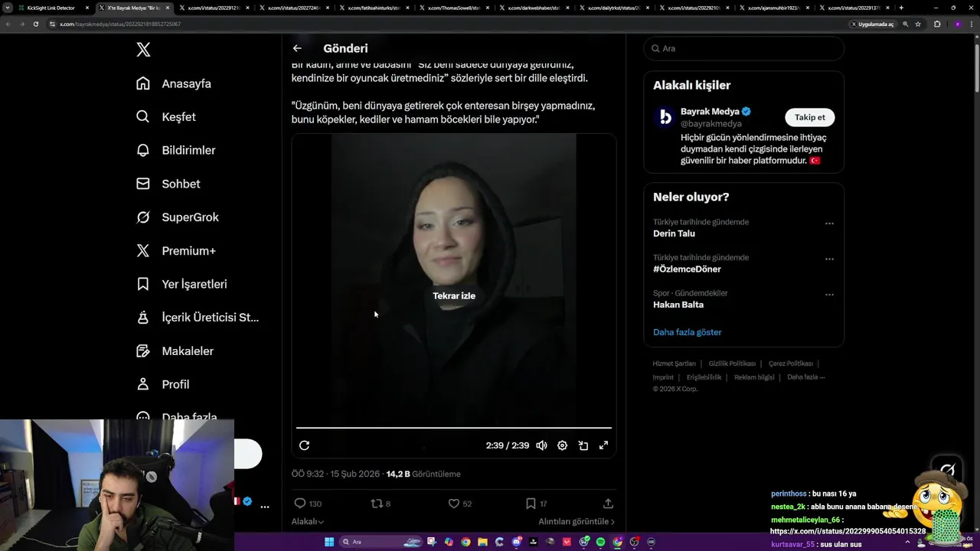Open browser extensions puzzle icon
Viewport: 980px width, 551px height.
pos(937,24)
